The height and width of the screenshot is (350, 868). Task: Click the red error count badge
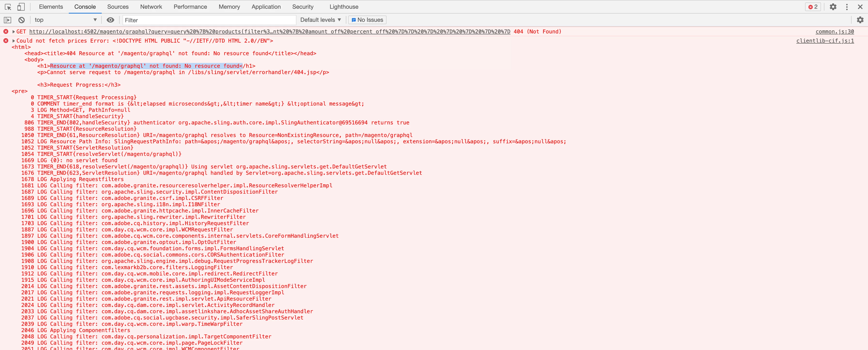pyautogui.click(x=813, y=7)
